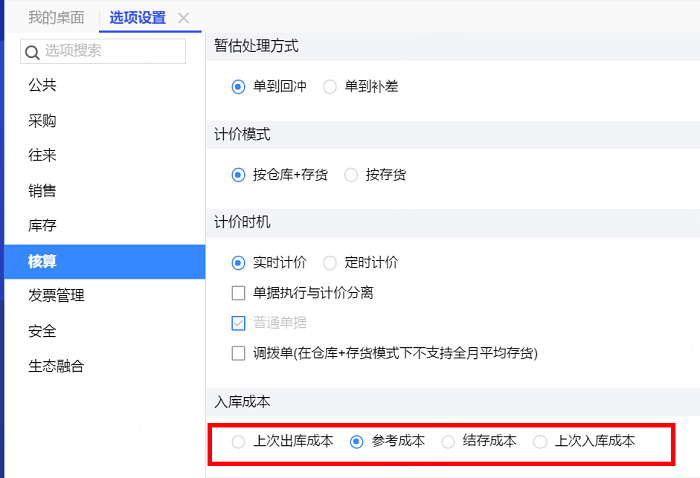This screenshot has height=478, width=700.
Task: Go to 往来 settings section
Action: tap(43, 156)
